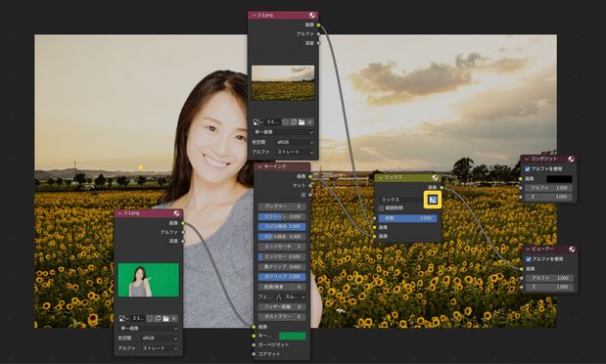Open the ミックス blend type dropdown

(401, 200)
